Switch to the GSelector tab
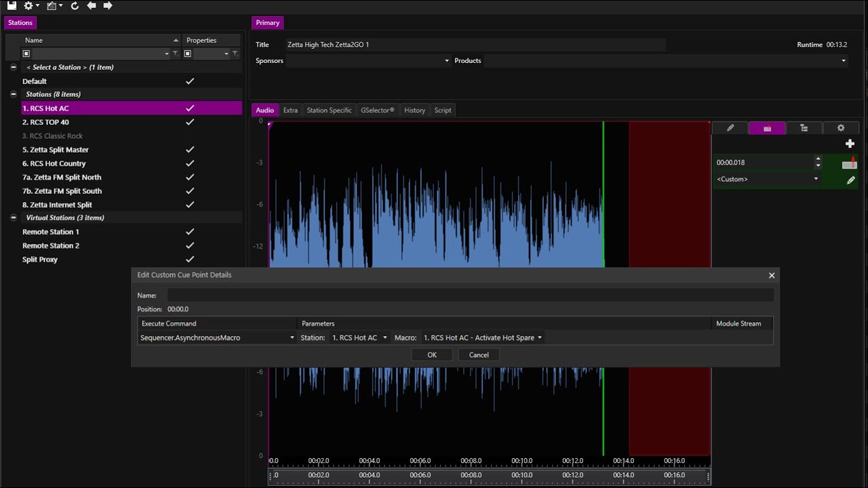868x488 pixels. click(x=378, y=110)
